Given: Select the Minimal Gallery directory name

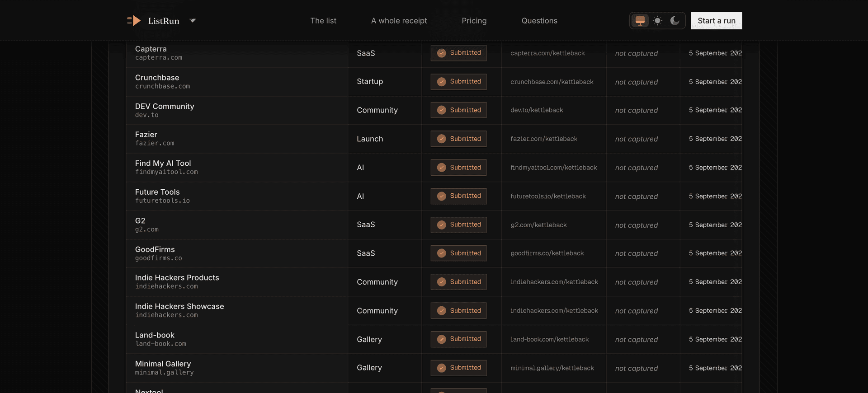Looking at the screenshot, I should [163, 364].
